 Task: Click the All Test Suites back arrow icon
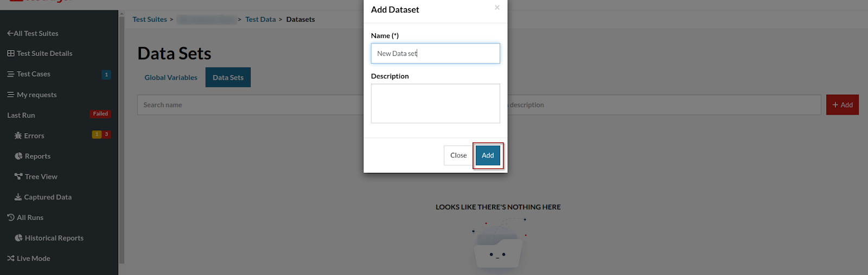pos(10,33)
